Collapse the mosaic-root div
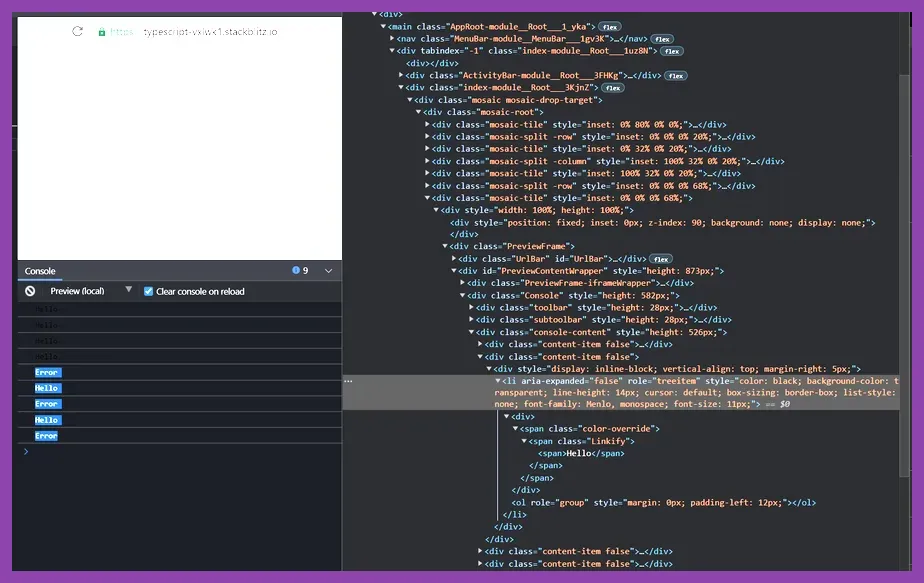The height and width of the screenshot is (583, 924). [x=418, y=112]
